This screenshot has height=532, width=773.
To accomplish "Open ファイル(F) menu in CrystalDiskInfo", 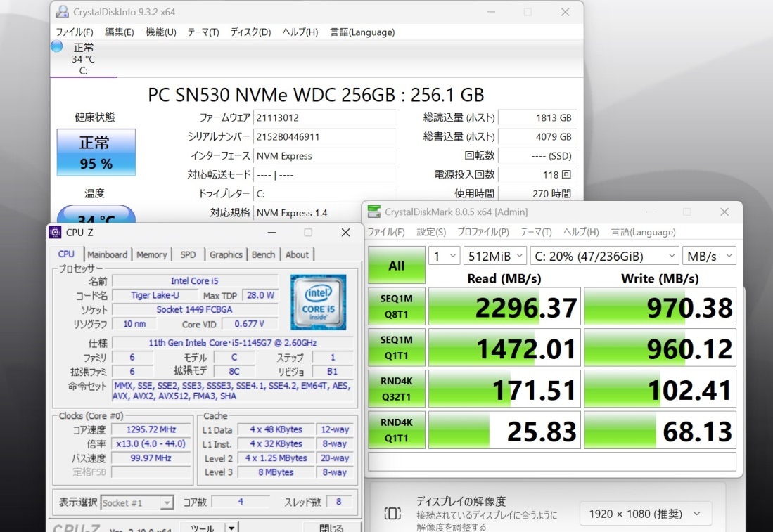I will (75, 32).
